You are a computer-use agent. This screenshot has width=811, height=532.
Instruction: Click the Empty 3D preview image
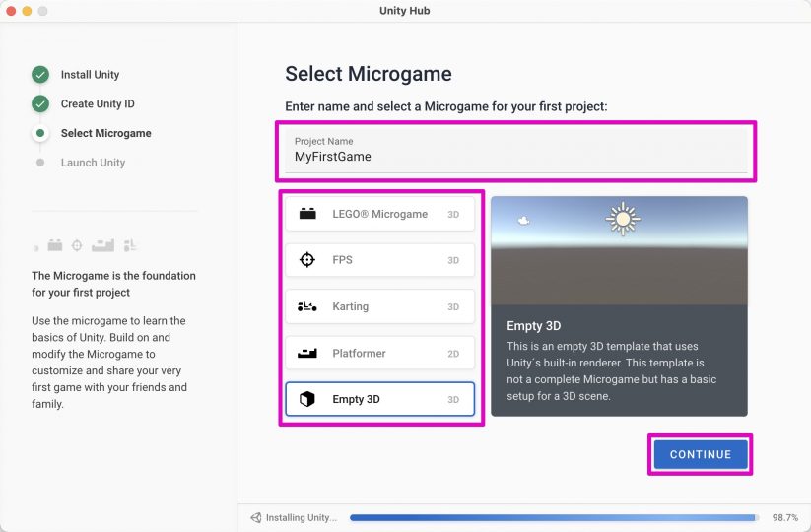(619, 250)
